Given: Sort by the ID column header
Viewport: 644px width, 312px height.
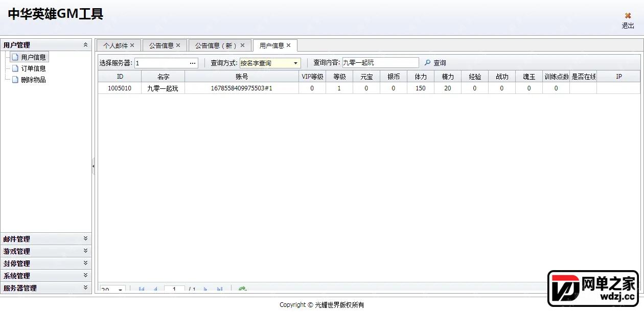Looking at the screenshot, I should (120, 77).
